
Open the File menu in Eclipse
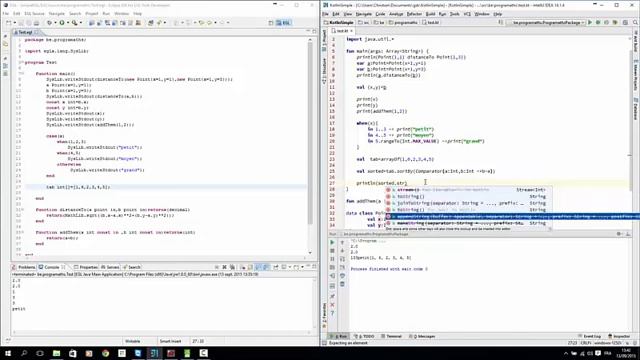coord(6,14)
